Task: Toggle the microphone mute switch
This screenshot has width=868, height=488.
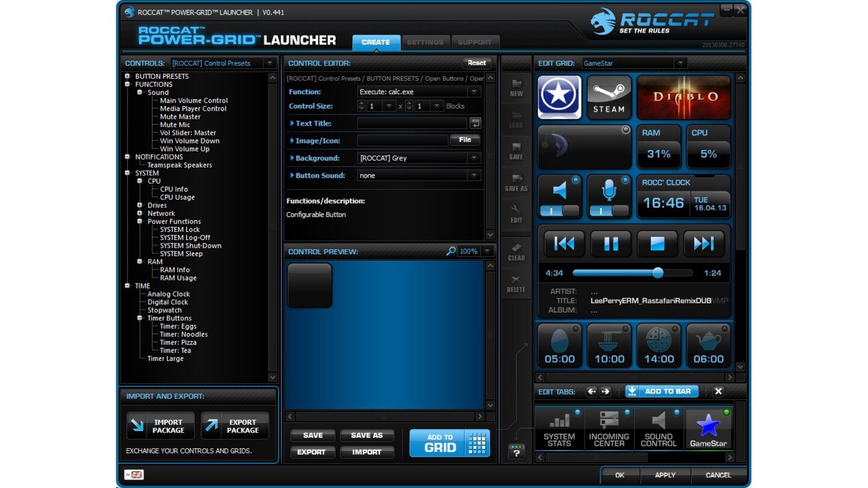Action: pos(609,211)
